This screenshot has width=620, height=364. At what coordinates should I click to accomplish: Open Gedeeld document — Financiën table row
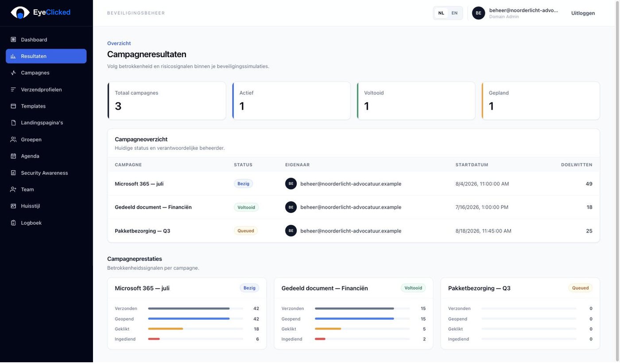click(353, 207)
